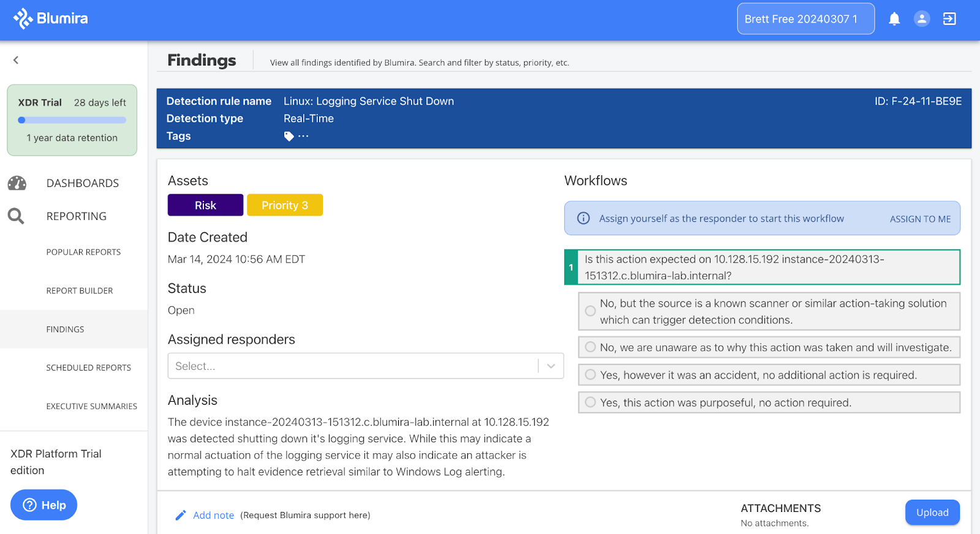Click the Blumira logo
The height and width of the screenshot is (534, 980).
[51, 18]
